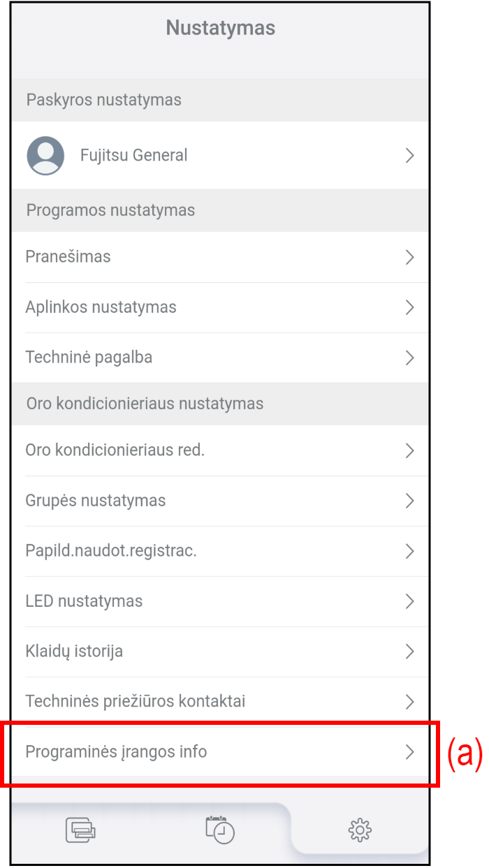The height and width of the screenshot is (868, 489).
Task: Expand the Techninė pagalba chevron
Action: (x=410, y=358)
